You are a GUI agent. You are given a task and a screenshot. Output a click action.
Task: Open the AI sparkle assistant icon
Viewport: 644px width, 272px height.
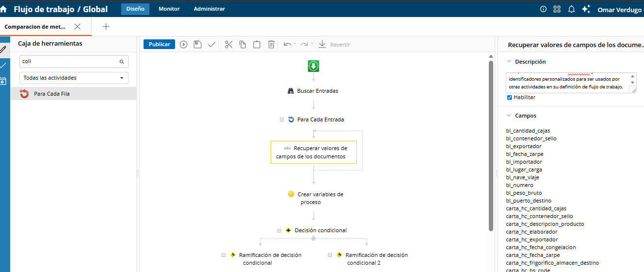click(586, 9)
